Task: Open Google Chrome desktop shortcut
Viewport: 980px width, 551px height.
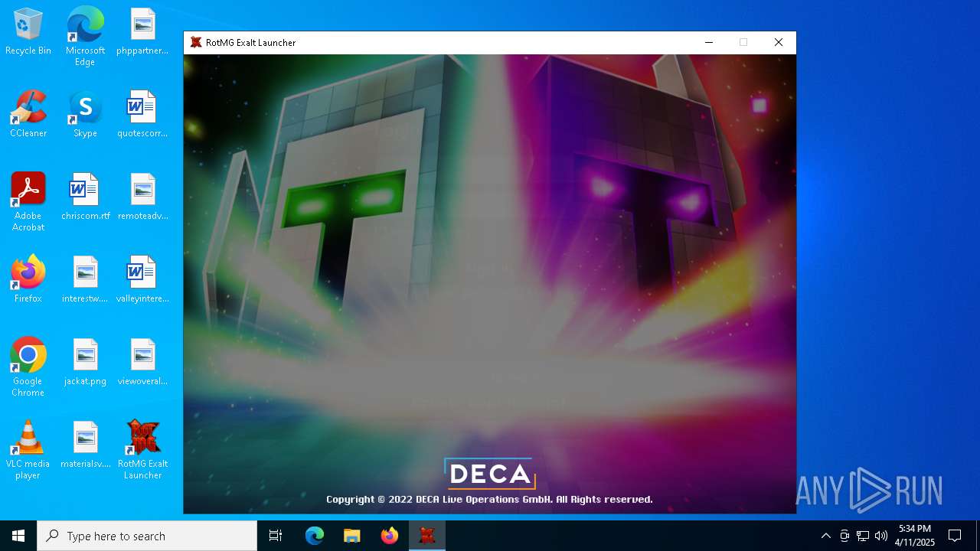Action: pyautogui.click(x=28, y=367)
